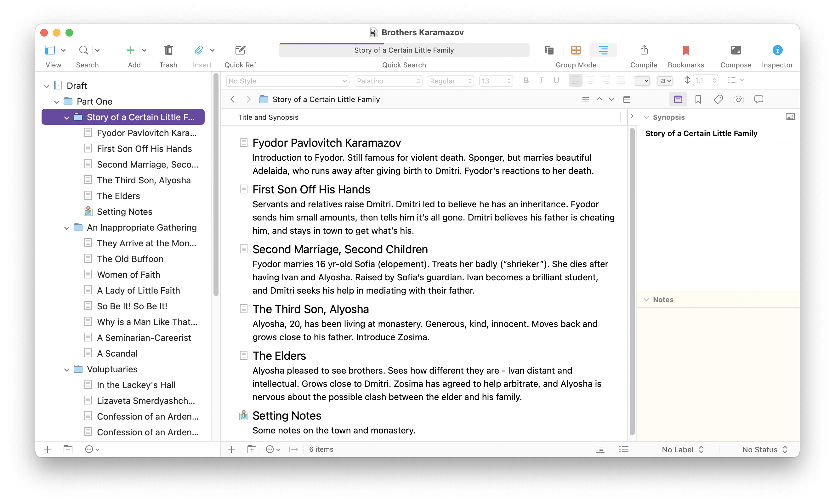Open the No Status dropdown
The height and width of the screenshot is (504, 835).
pyautogui.click(x=764, y=450)
